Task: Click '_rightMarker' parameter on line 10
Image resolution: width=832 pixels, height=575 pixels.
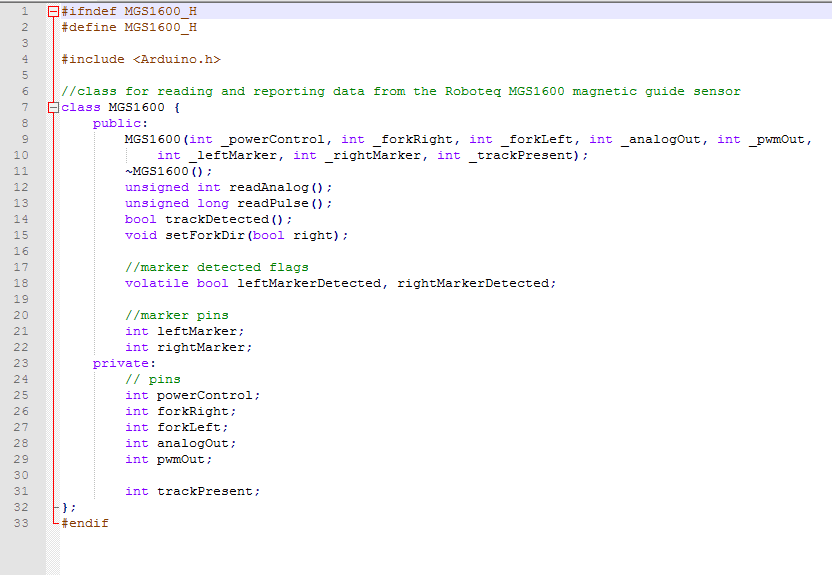Action: point(373,155)
